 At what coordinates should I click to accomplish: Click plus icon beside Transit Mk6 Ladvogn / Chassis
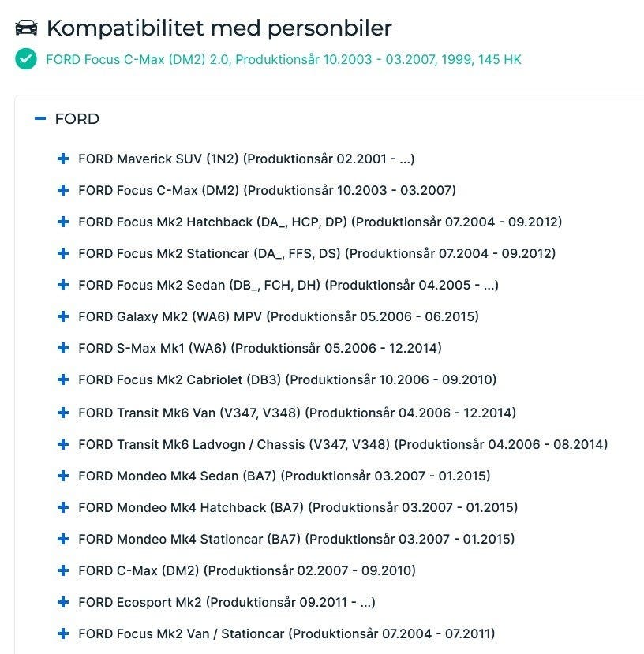[x=64, y=444]
